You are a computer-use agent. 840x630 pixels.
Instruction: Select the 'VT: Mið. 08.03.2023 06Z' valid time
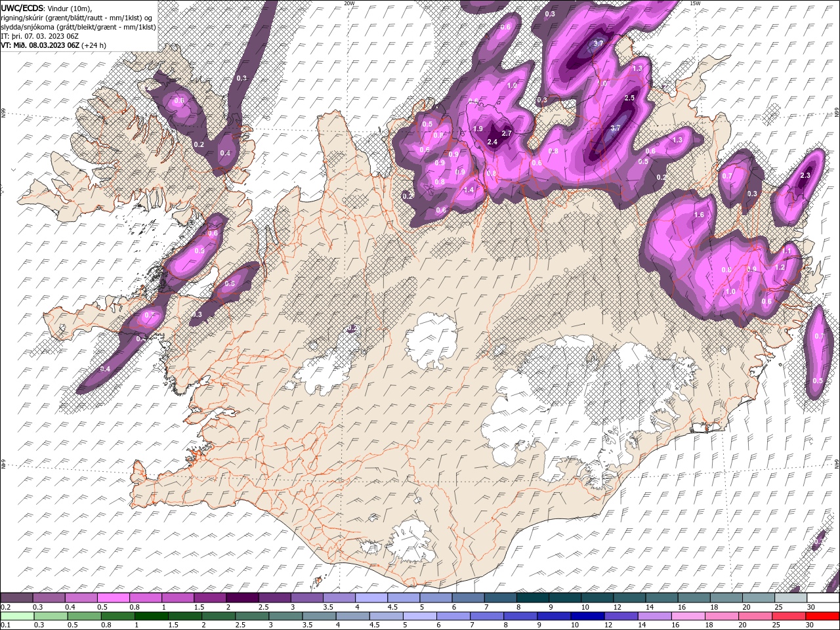(40, 45)
